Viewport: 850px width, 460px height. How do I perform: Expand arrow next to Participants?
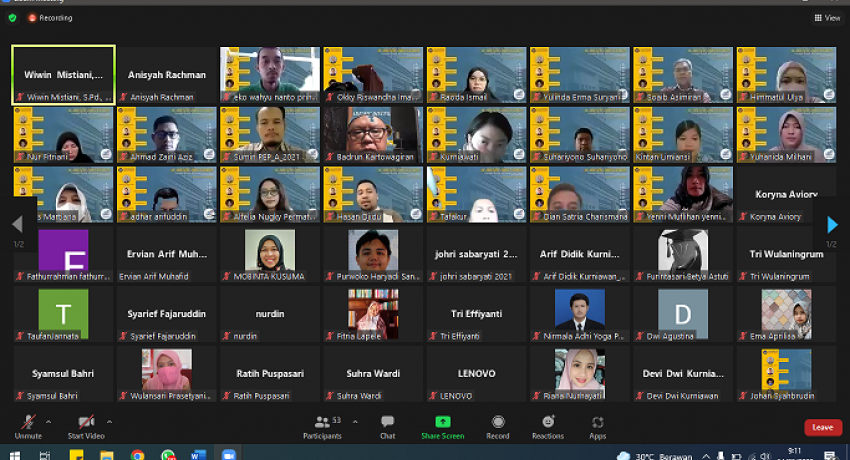tap(355, 422)
